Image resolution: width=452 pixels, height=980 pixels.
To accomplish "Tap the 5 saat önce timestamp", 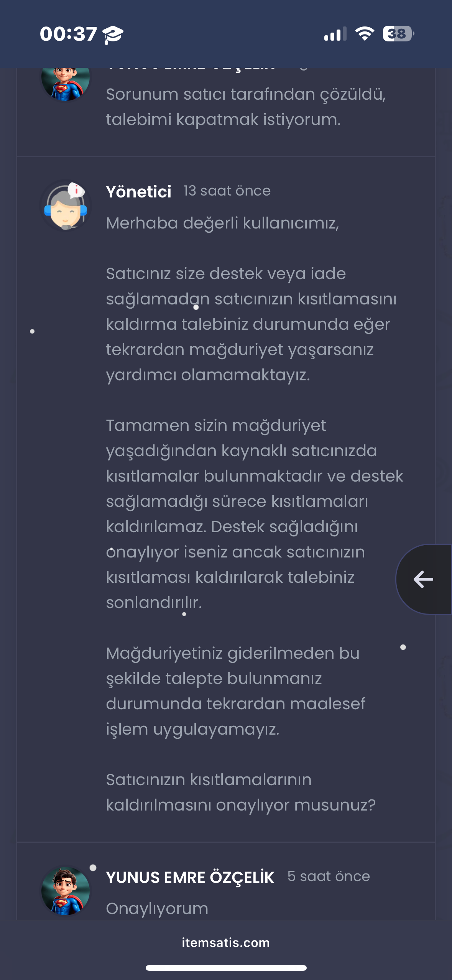I will (x=329, y=876).
